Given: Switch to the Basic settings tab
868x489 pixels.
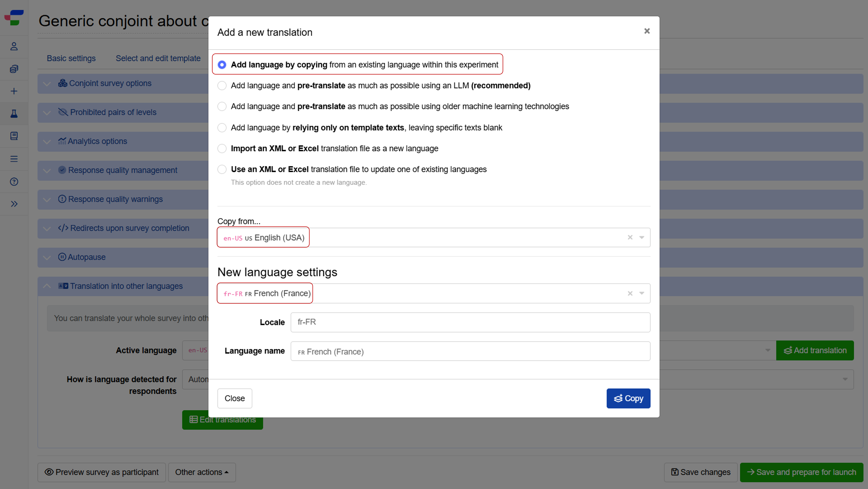Looking at the screenshot, I should pos(71,58).
